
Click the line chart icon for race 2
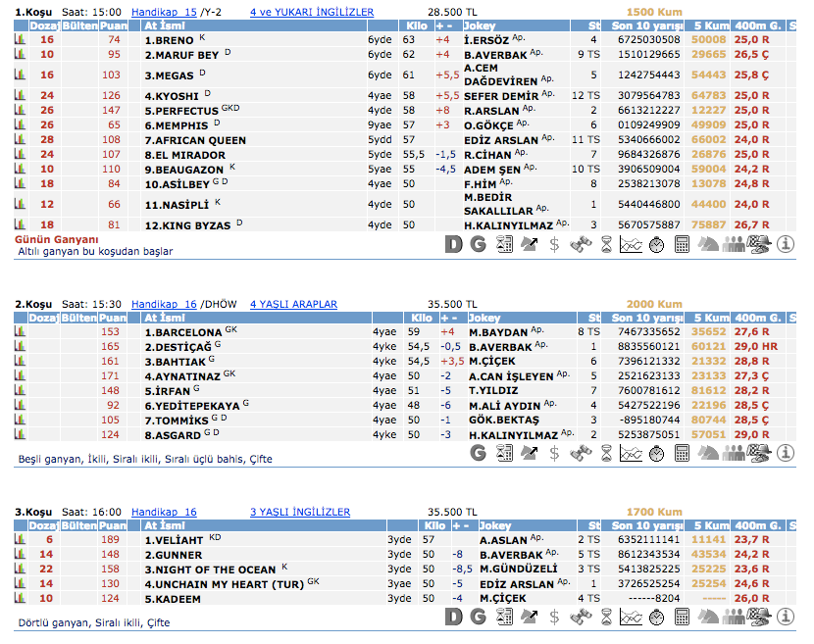coord(631,452)
